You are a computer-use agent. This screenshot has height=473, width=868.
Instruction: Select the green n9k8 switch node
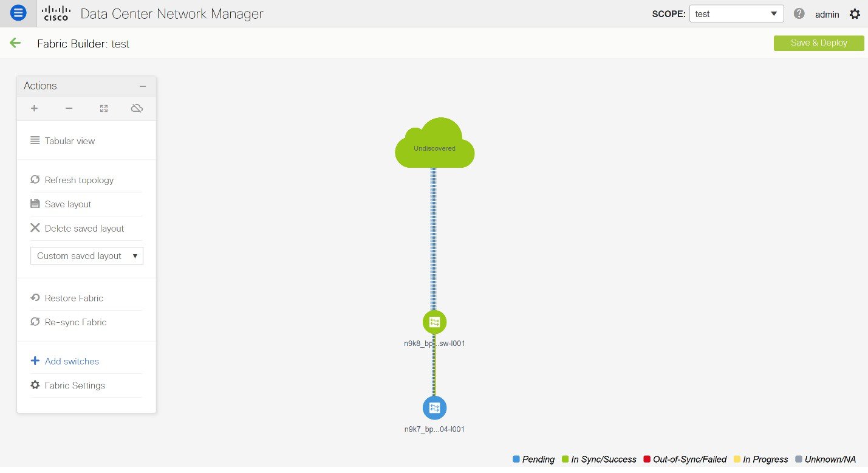point(434,322)
